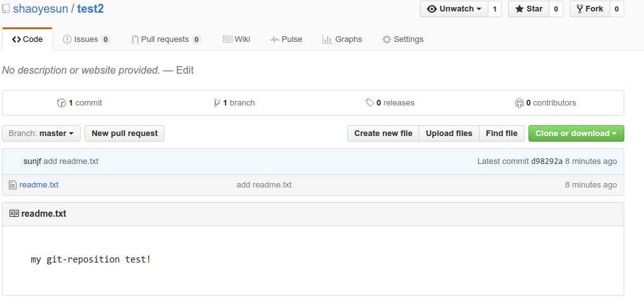Image resolution: width=644 pixels, height=307 pixels.
Task: View the 1 commit history link
Action: point(79,103)
